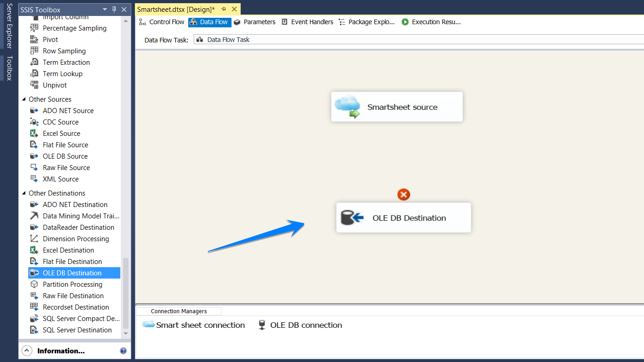Click the Excel Destination icon
644x362 pixels.
pos(34,250)
